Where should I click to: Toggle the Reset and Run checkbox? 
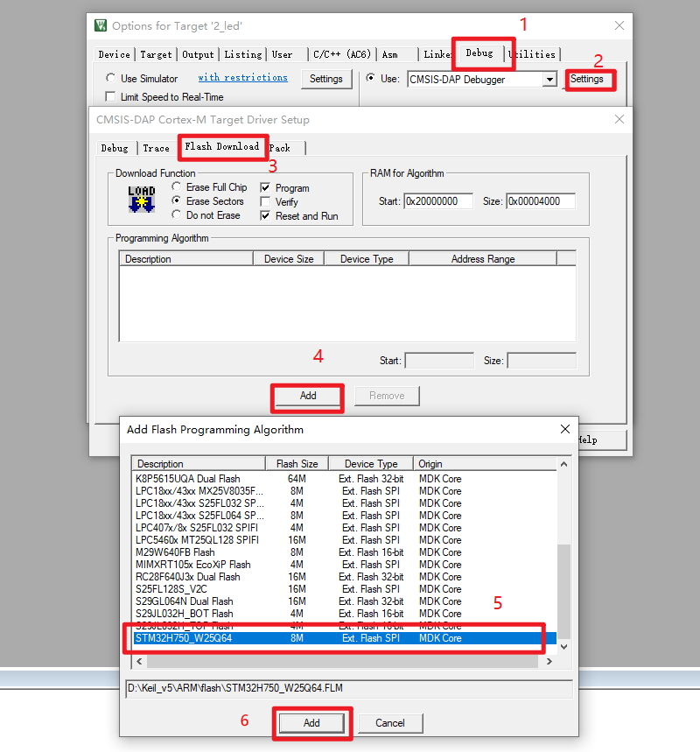pyautogui.click(x=265, y=216)
